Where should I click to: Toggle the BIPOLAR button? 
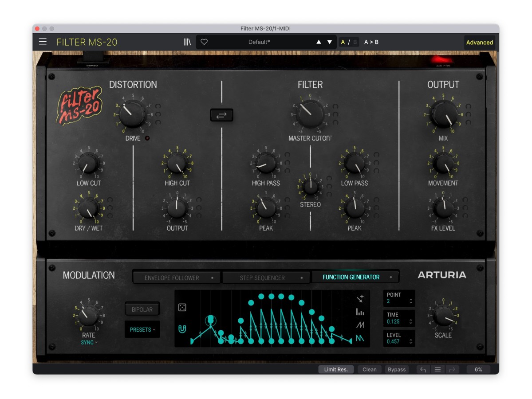click(142, 309)
